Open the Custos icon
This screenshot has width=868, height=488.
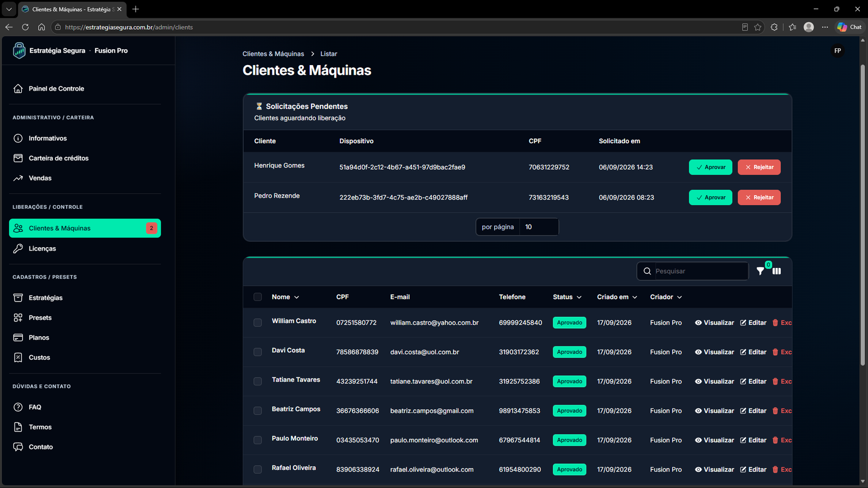coord(18,357)
